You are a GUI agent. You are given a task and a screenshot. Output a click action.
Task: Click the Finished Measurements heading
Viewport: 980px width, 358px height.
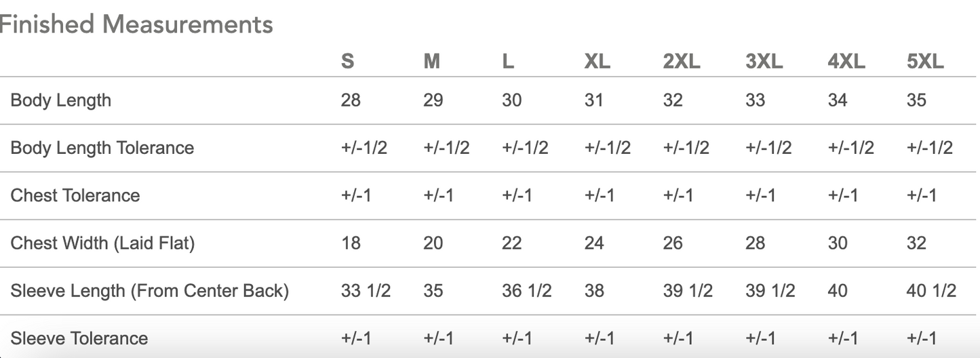(x=136, y=24)
